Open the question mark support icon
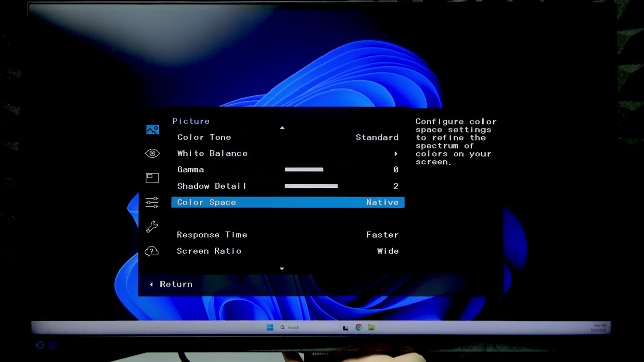Image resolution: width=644 pixels, height=362 pixels. [152, 251]
